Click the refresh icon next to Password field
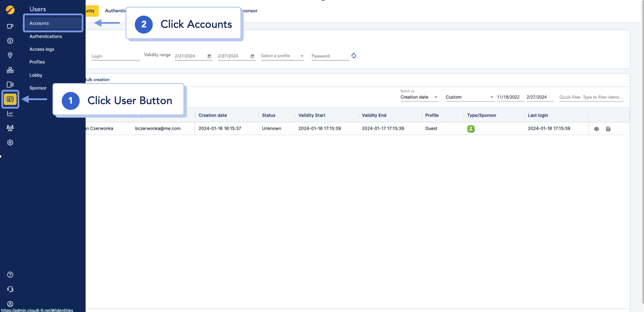 [x=353, y=56]
